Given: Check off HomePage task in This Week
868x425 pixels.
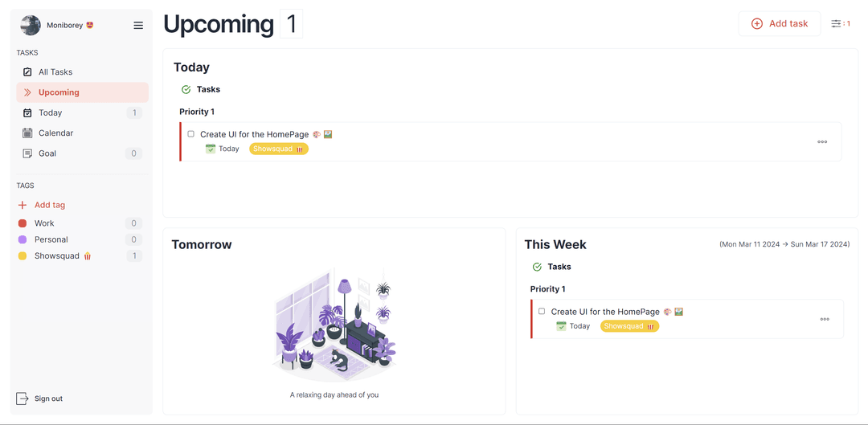Looking at the screenshot, I should click(542, 311).
